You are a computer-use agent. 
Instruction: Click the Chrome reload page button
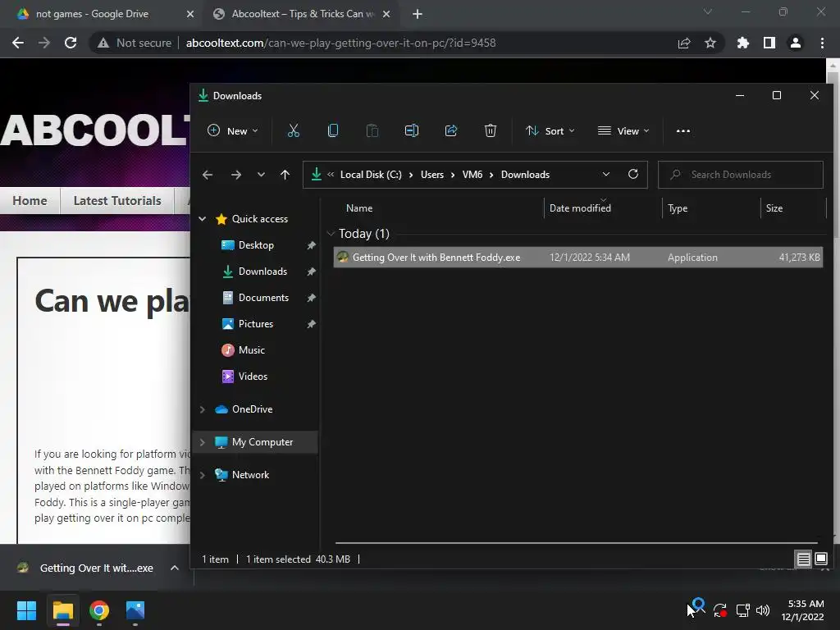71,43
